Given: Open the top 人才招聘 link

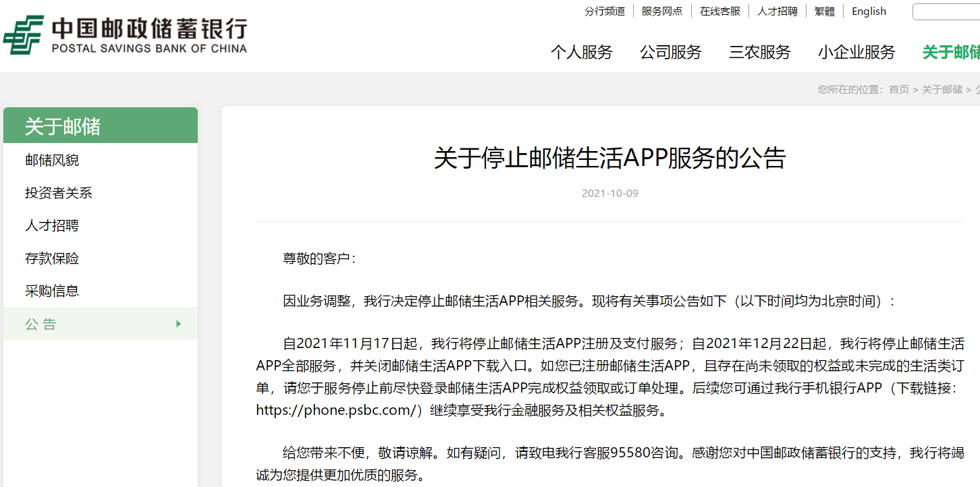Looking at the screenshot, I should point(778,11).
